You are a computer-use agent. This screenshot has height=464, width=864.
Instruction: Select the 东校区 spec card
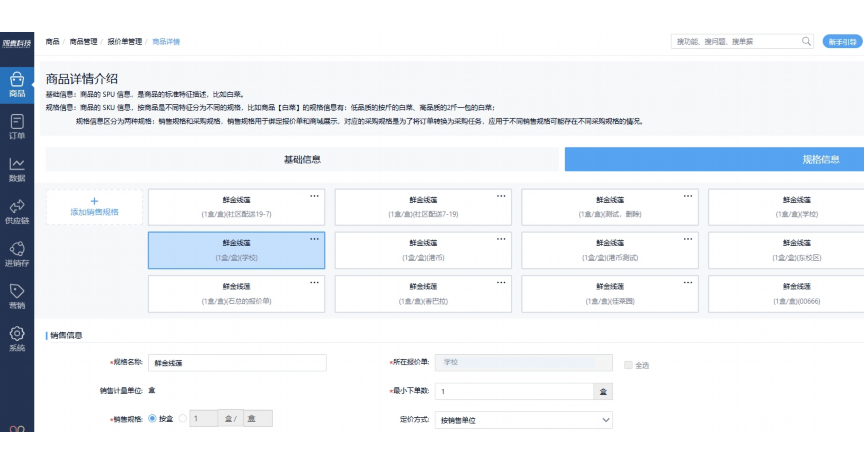click(x=786, y=250)
